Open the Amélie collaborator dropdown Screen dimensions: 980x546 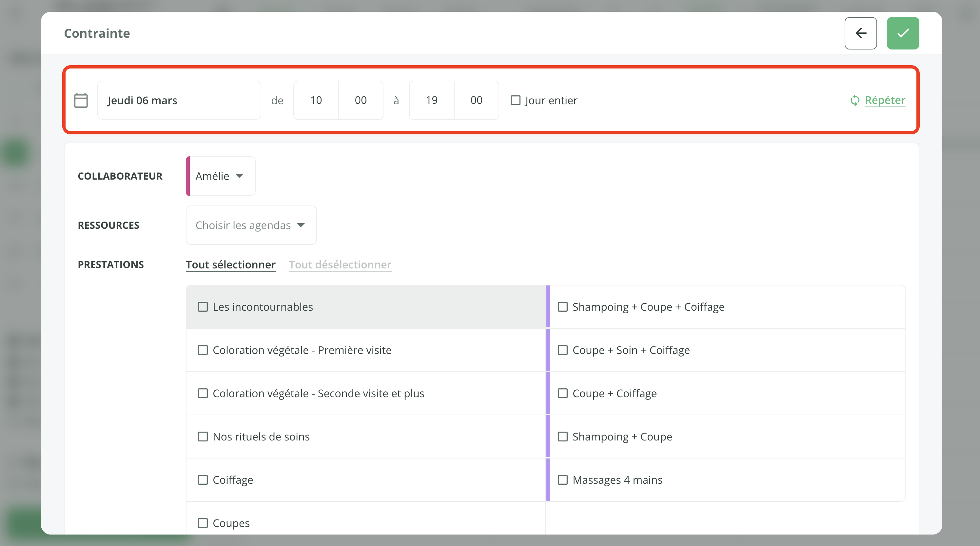click(220, 176)
